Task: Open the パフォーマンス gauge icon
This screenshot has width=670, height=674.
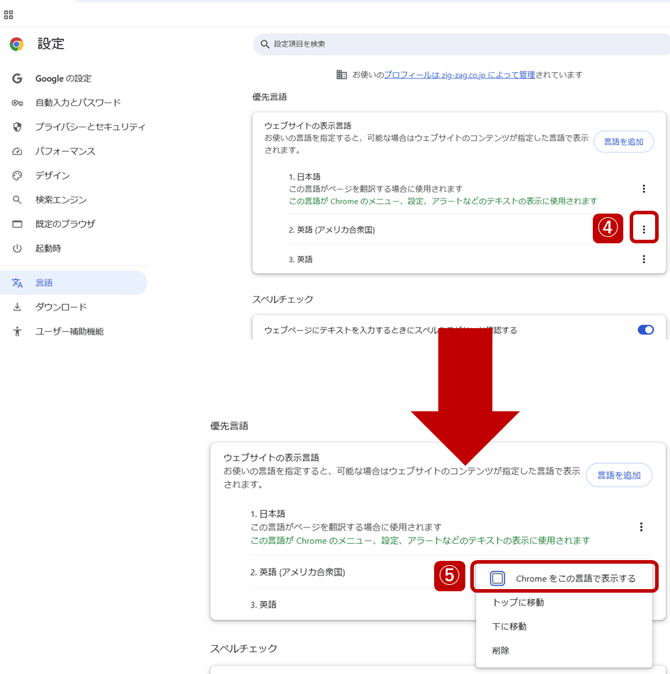Action: [17, 151]
